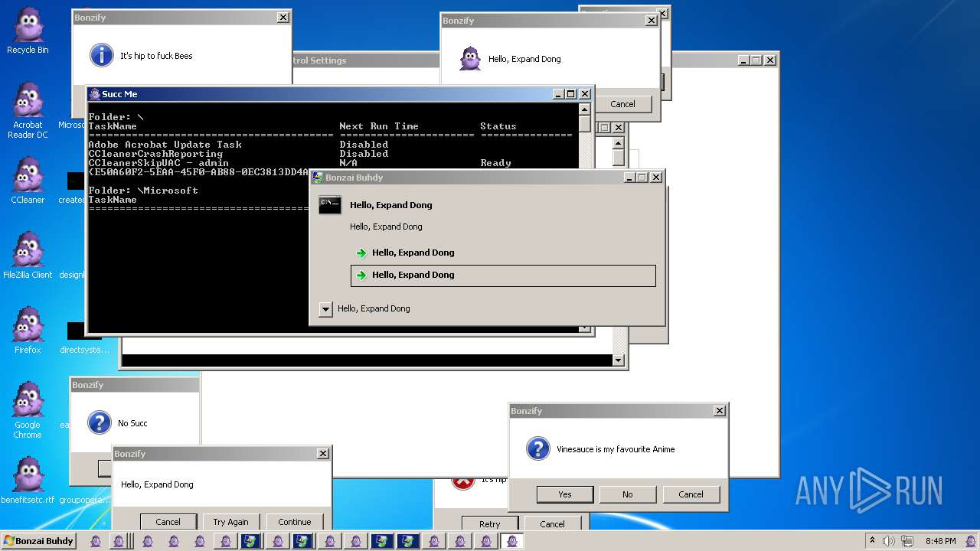Image resolution: width=980 pixels, height=551 pixels.
Task: Click the question icon beside Vinesauce message
Action: [x=538, y=448]
